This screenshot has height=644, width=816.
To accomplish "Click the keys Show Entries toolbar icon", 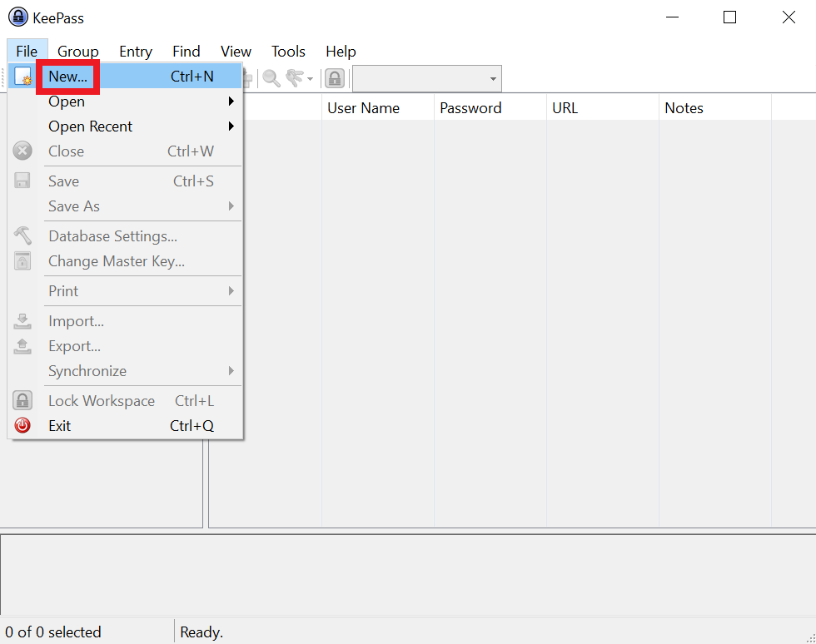I will click(x=294, y=78).
